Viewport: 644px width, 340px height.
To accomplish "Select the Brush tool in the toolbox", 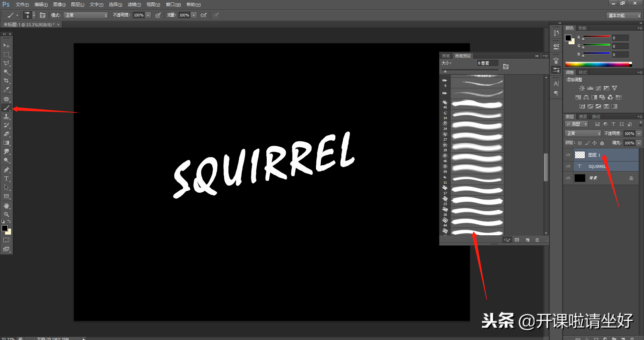I will (6, 108).
